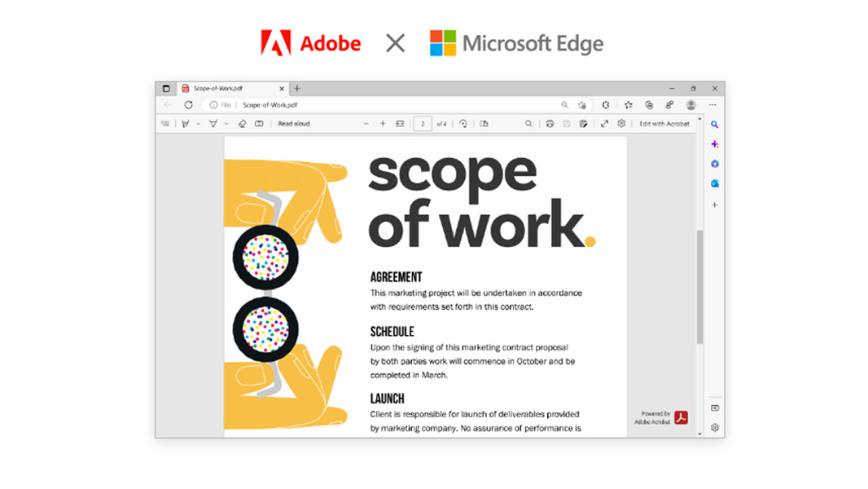
Task: Close the Scope-of-Work.pdf tab
Action: pos(282,89)
